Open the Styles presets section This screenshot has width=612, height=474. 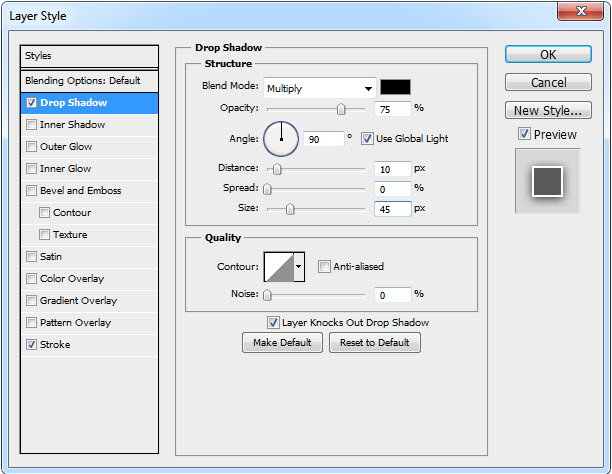89,56
